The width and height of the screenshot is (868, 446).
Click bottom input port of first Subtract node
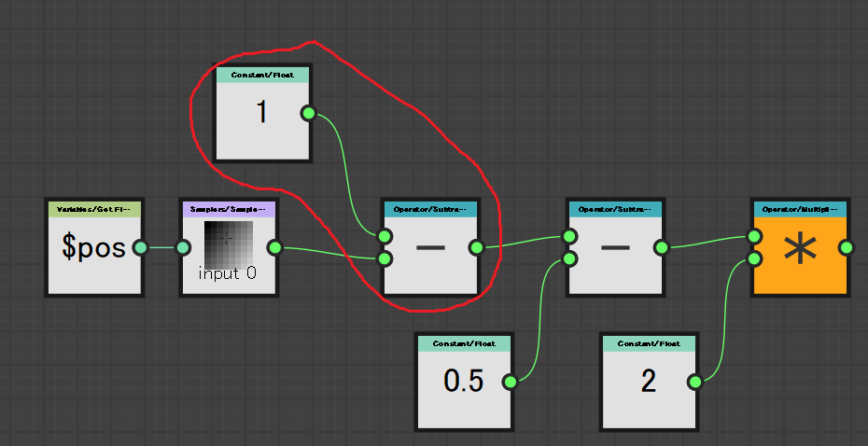(385, 258)
